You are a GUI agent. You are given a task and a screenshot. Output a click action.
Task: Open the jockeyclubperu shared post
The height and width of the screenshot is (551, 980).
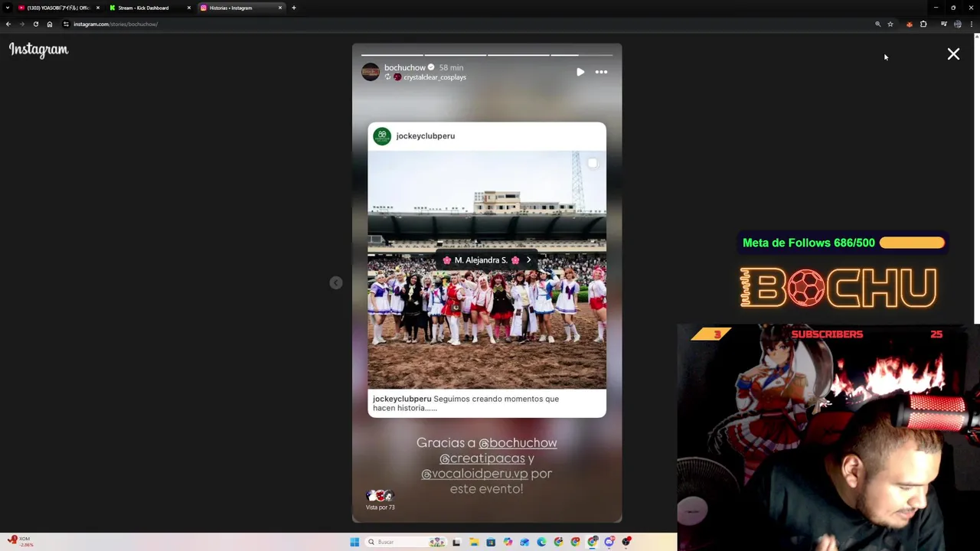coord(487,269)
